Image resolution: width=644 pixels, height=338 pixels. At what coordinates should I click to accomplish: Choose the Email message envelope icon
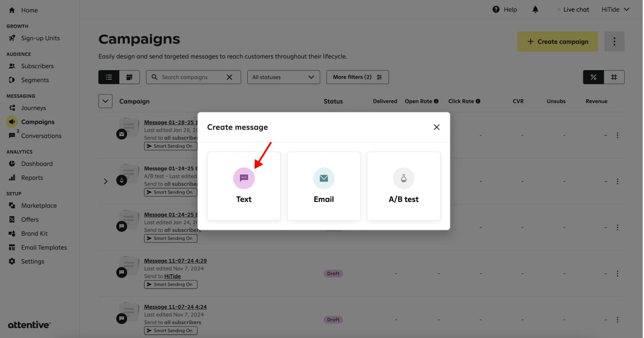tap(324, 178)
